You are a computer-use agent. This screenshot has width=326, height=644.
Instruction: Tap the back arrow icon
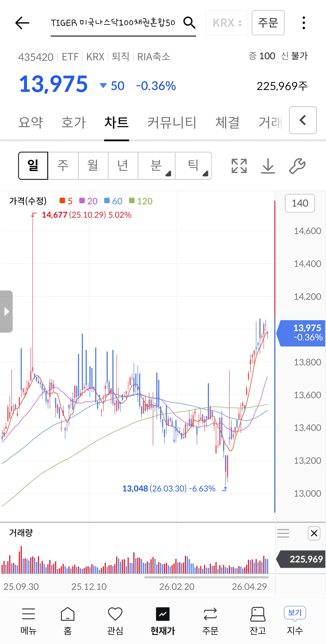[x=22, y=23]
